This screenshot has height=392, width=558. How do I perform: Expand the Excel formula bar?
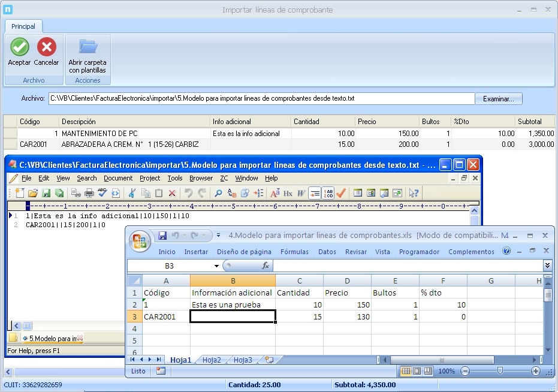click(x=547, y=265)
